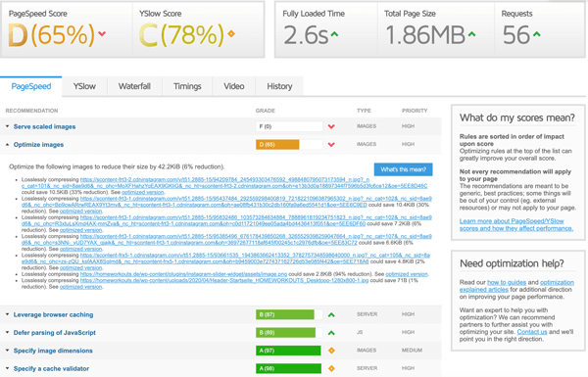The image size is (588, 377).
Task: Click the C(78%) YSlow score value
Action: [181, 35]
